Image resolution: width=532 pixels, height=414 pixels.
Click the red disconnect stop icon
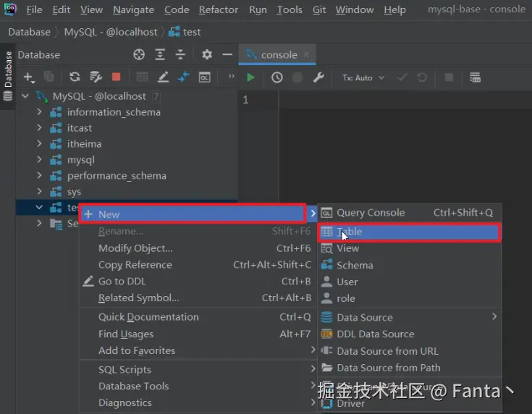tap(116, 77)
